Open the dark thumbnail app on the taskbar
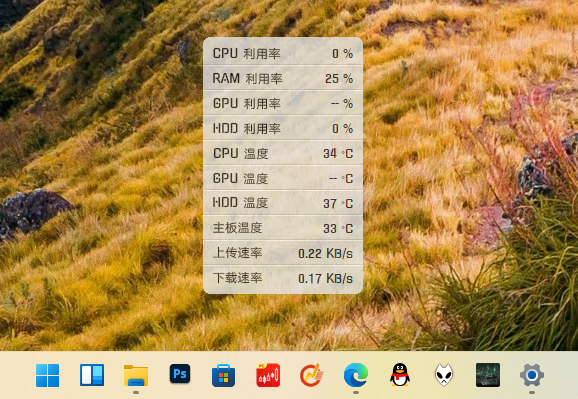This screenshot has height=399, width=578. tap(488, 375)
